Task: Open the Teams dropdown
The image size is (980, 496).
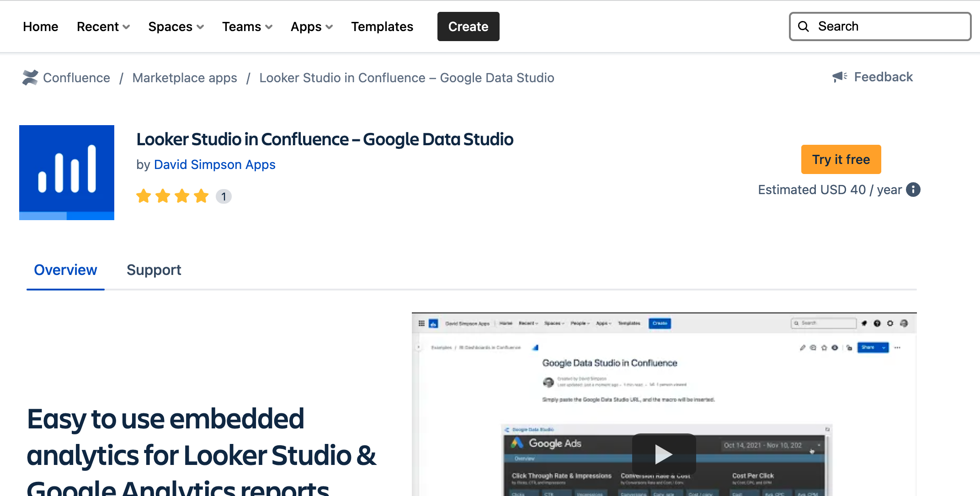Action: pos(247,26)
